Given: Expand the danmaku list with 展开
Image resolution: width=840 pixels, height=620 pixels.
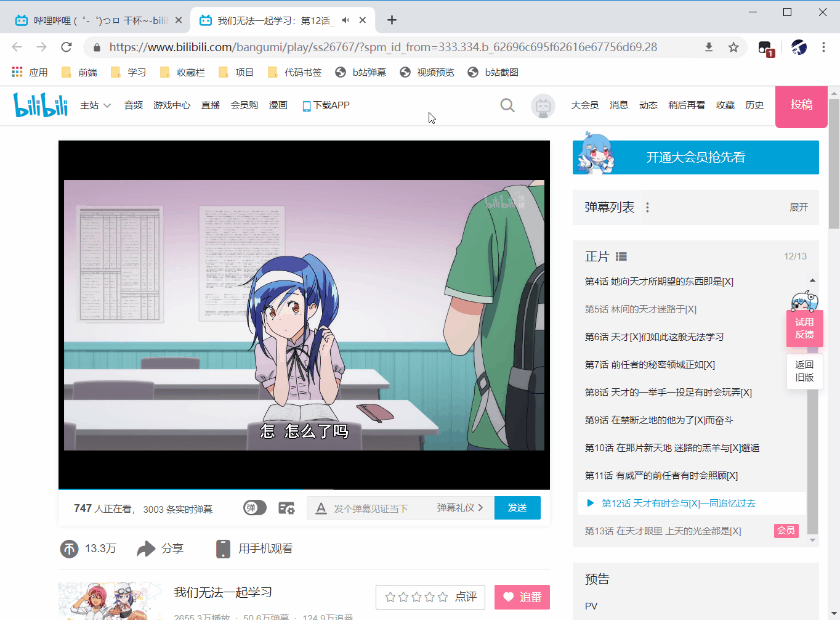Looking at the screenshot, I should (x=799, y=208).
